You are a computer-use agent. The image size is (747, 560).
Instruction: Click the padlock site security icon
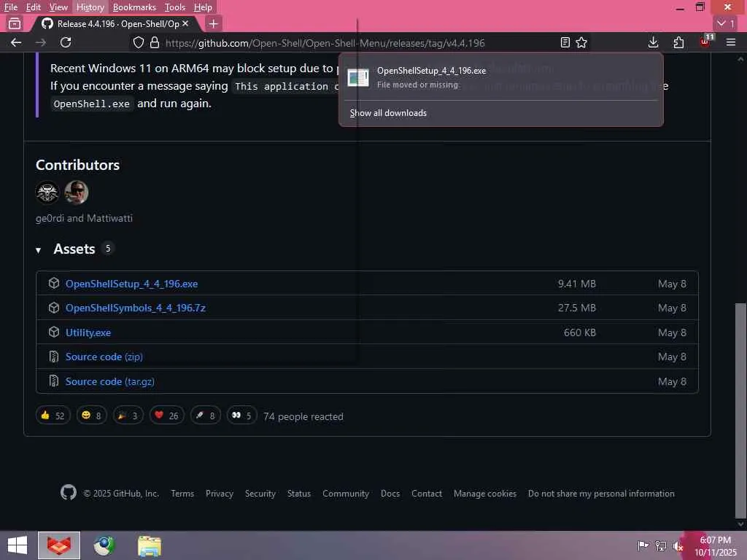155,43
